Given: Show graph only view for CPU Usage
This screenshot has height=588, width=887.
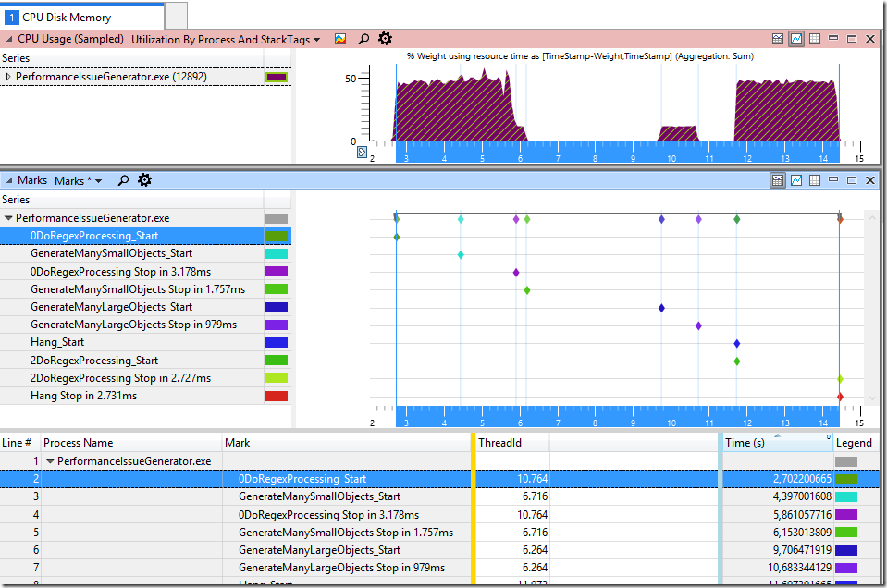Looking at the screenshot, I should coord(796,39).
